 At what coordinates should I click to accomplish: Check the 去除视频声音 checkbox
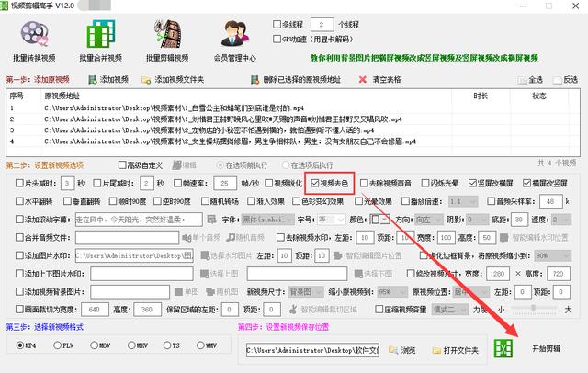364,183
